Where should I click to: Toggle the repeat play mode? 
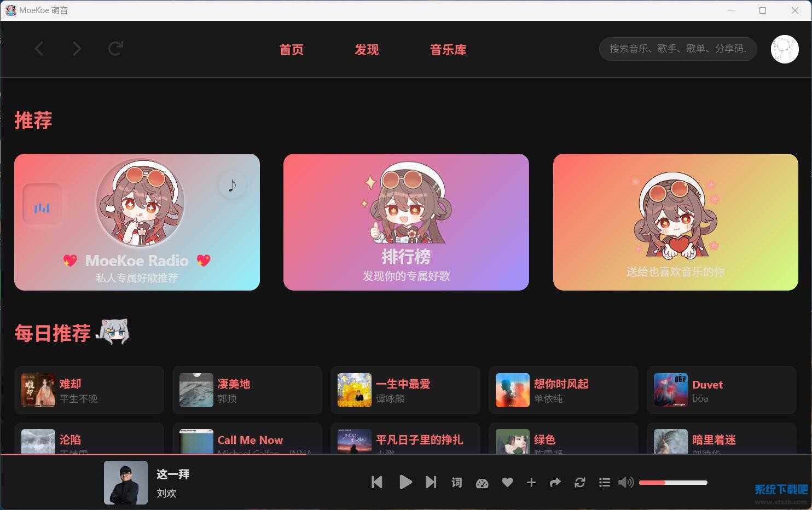click(x=579, y=483)
